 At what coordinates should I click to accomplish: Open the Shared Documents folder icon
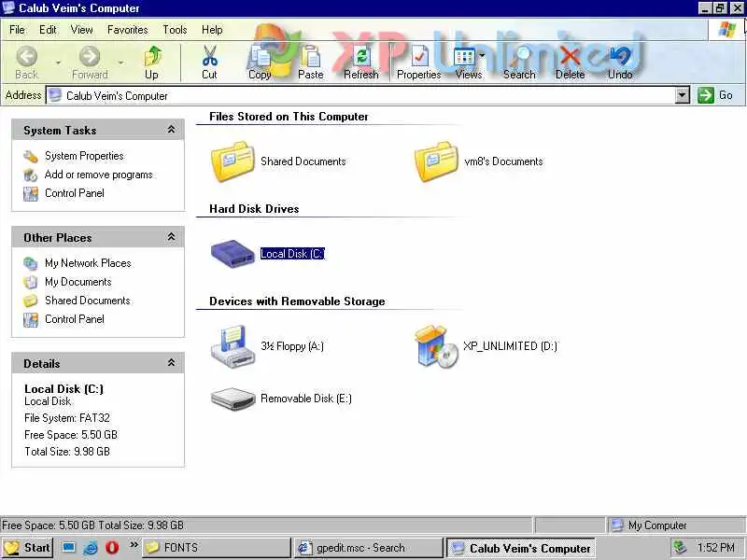pyautogui.click(x=233, y=161)
